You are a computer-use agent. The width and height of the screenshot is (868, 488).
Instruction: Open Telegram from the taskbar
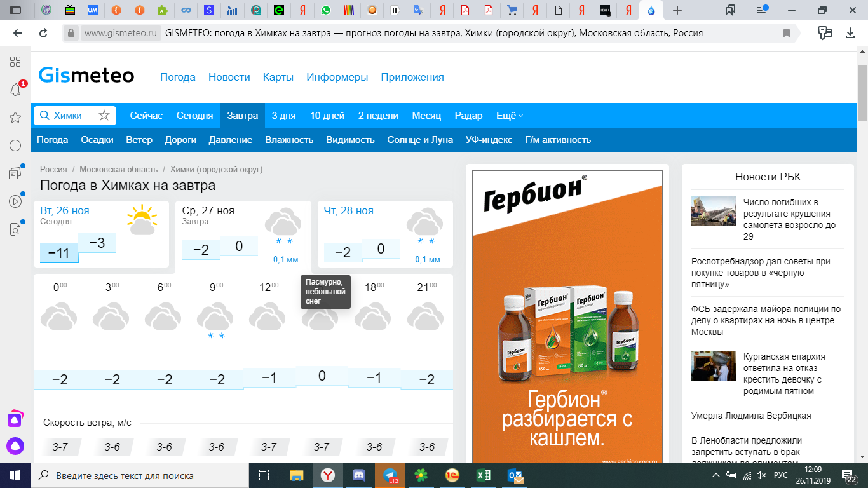tap(390, 475)
